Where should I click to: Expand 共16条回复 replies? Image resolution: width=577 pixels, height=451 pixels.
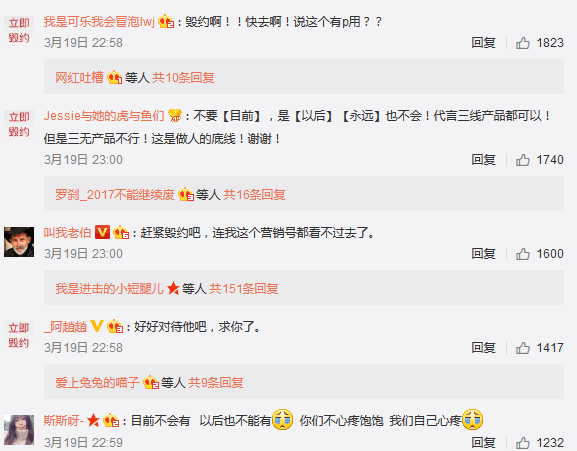click(254, 195)
